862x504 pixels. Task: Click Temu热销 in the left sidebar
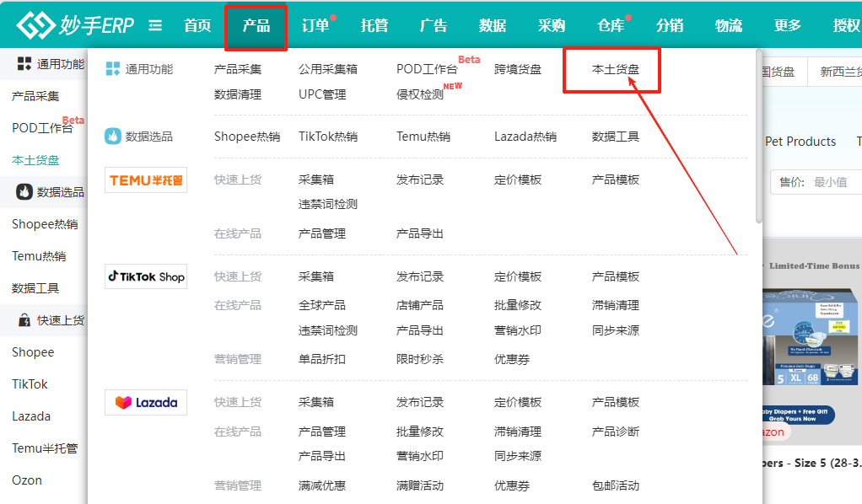(x=39, y=256)
